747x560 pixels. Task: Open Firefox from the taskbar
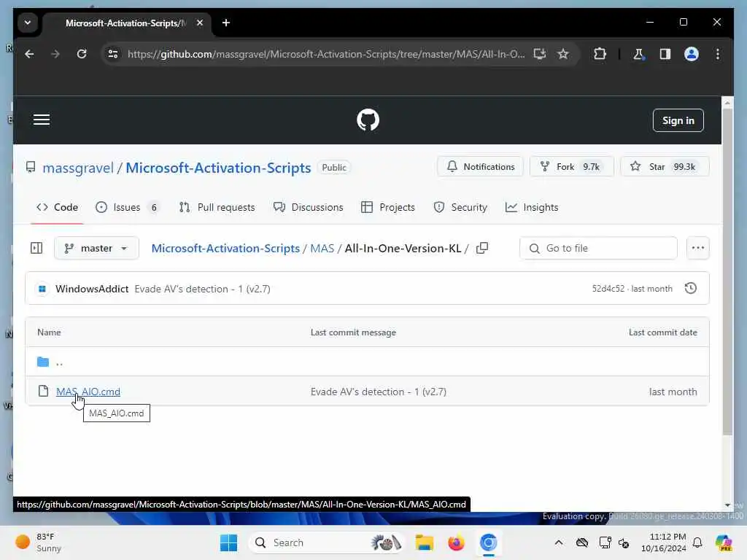[456, 542]
